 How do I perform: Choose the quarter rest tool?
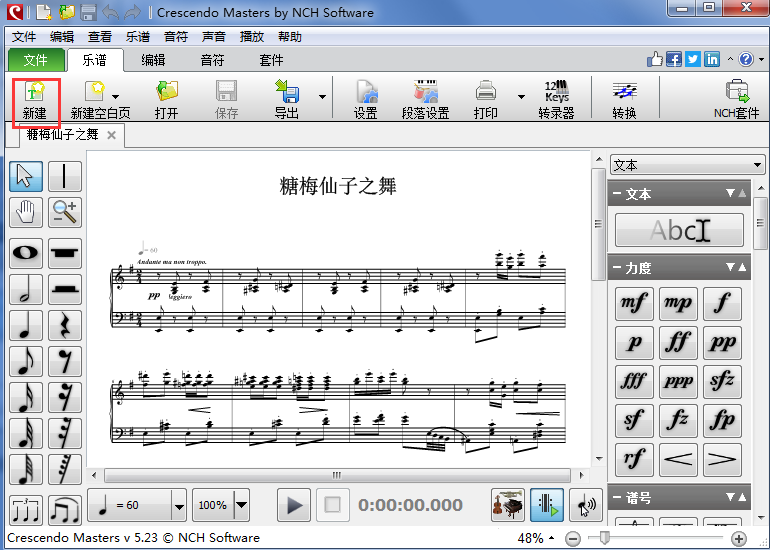pyautogui.click(x=65, y=326)
